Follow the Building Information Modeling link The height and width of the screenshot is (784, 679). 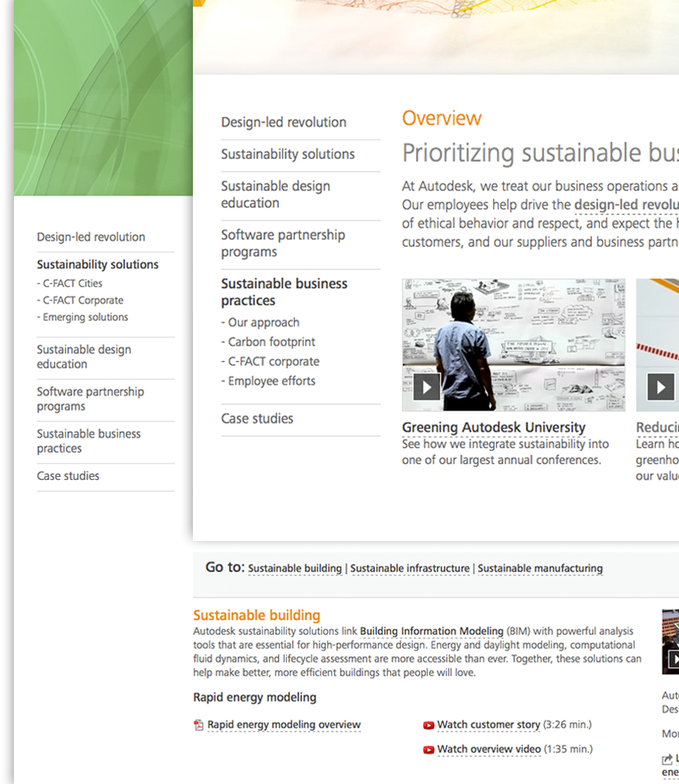[431, 631]
